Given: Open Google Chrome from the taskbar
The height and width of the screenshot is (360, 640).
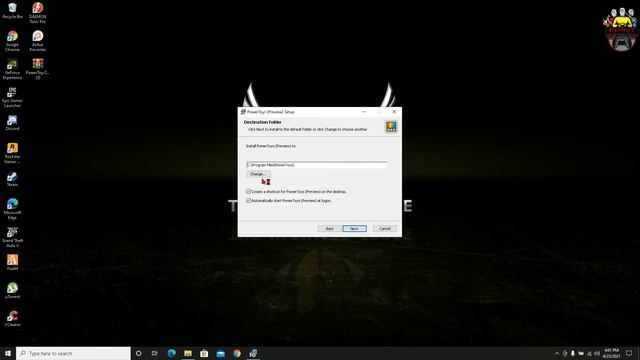Looking at the screenshot, I should (237, 353).
